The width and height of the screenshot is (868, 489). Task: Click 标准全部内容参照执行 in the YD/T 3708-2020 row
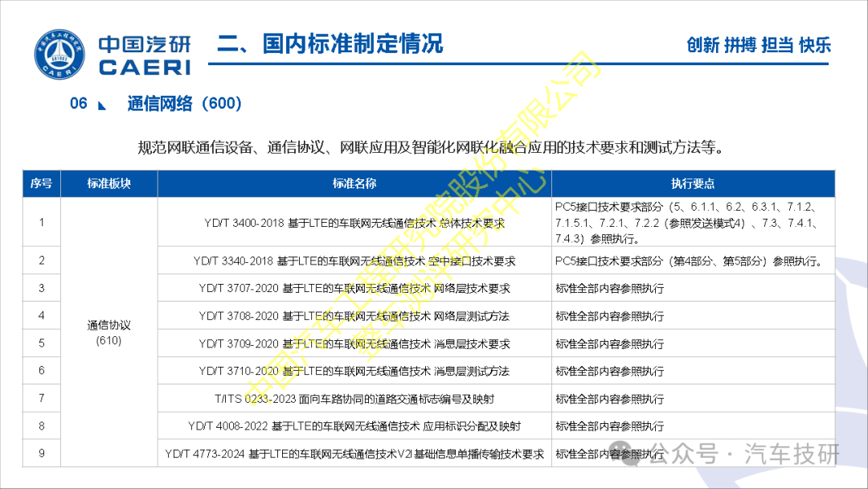point(609,316)
